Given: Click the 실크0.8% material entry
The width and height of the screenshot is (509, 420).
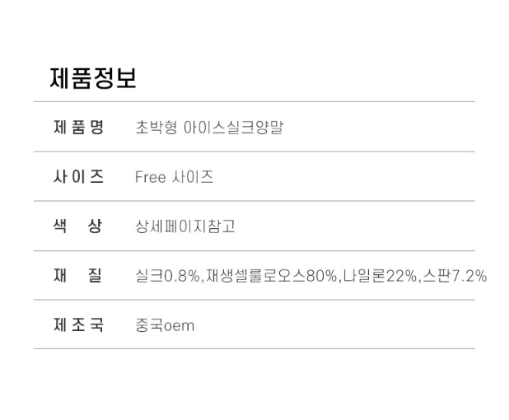Looking at the screenshot, I should [x=168, y=276].
